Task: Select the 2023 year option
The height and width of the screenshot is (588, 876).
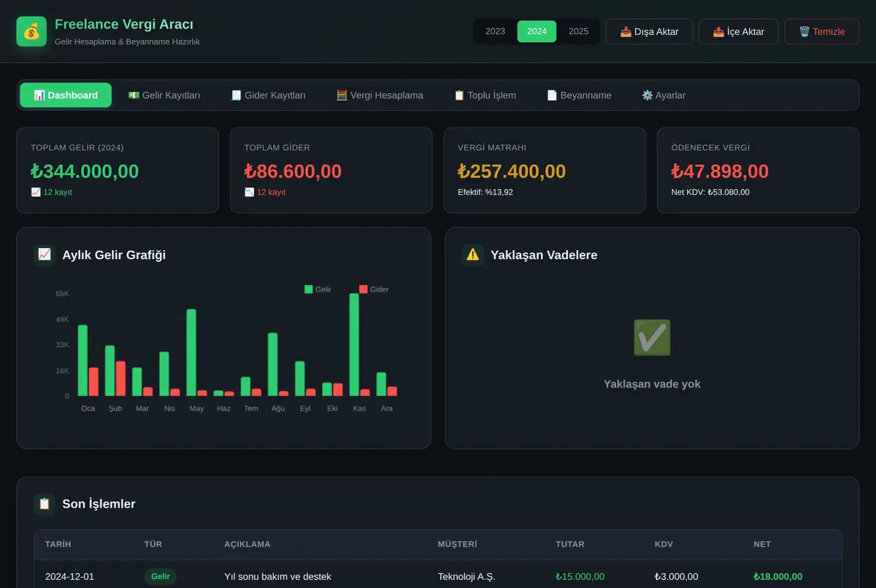Action: pos(495,31)
